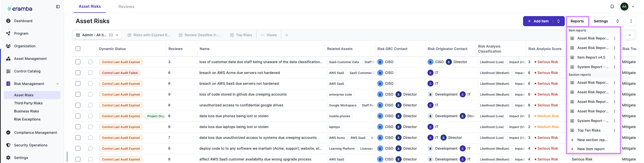Image resolution: width=644 pixels, height=163 pixels.
Task: Open the Dashboard from the sidebar
Action: 23,21
